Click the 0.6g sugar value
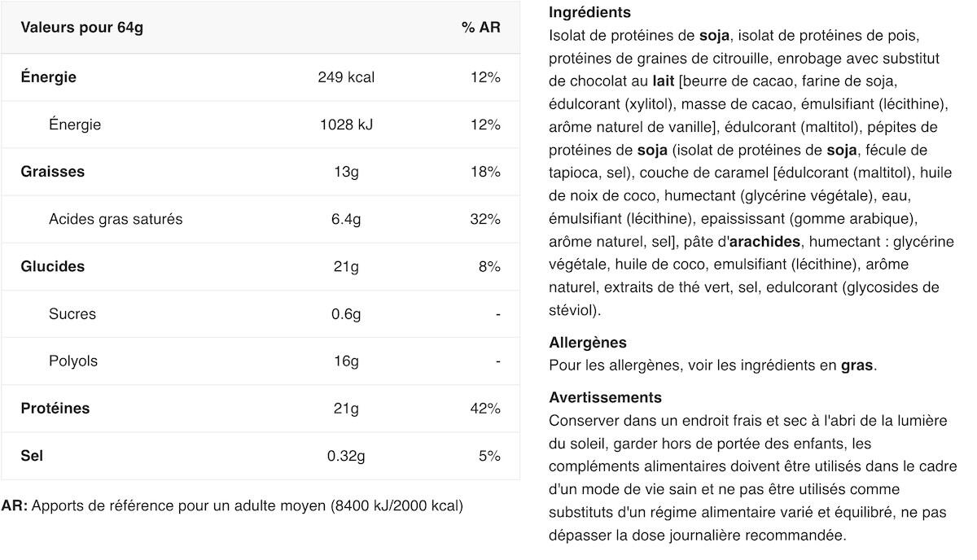Viewport: 977px width, 560px height. pyautogui.click(x=346, y=313)
